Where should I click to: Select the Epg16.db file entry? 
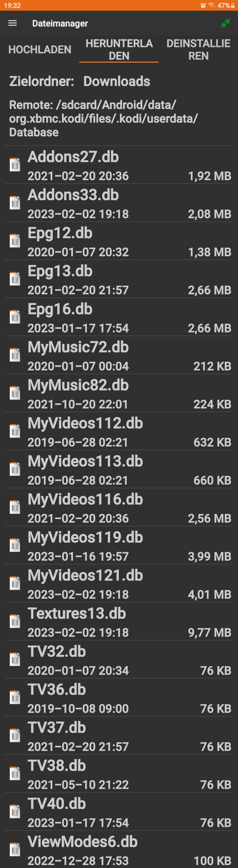[x=119, y=317]
